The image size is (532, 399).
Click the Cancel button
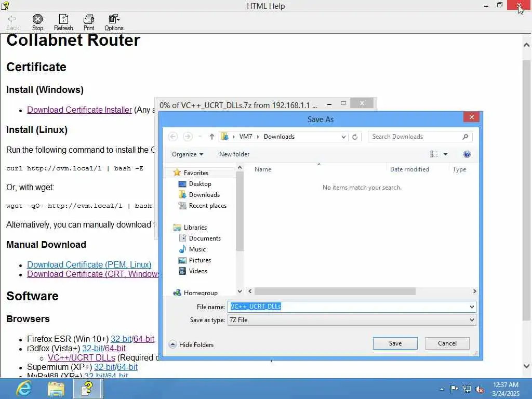447,343
